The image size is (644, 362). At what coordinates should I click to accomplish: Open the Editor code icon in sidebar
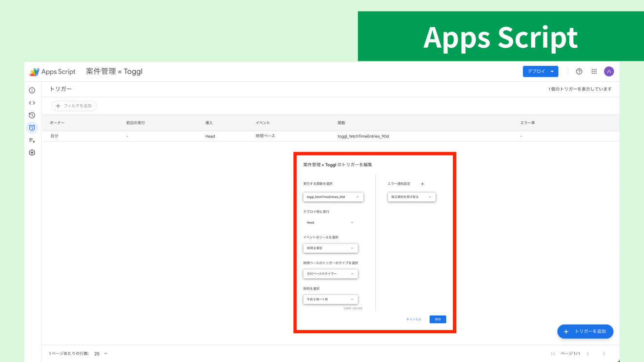(32, 103)
